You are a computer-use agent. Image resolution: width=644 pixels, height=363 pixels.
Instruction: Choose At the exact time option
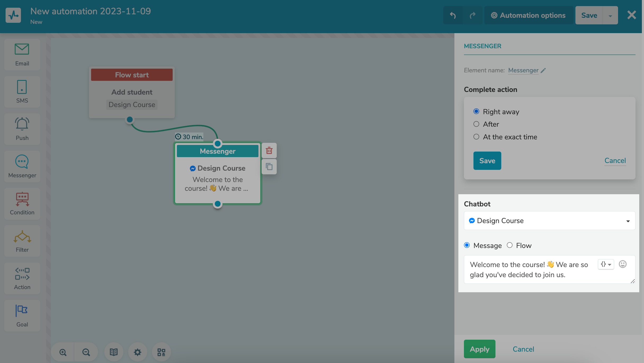click(476, 137)
